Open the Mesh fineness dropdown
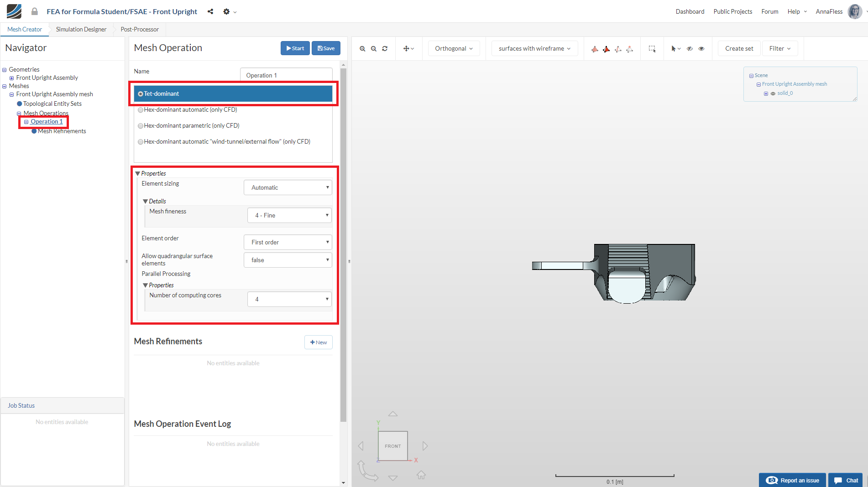The height and width of the screenshot is (487, 868). [x=289, y=215]
